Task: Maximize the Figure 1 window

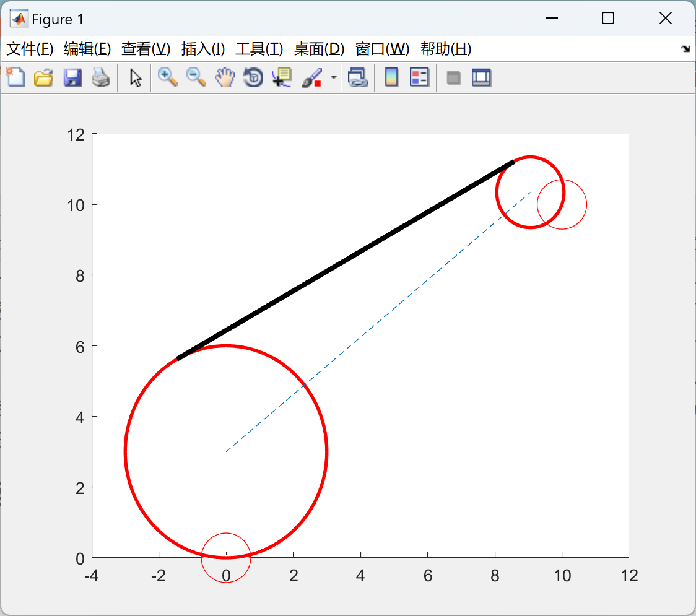Action: [x=608, y=18]
